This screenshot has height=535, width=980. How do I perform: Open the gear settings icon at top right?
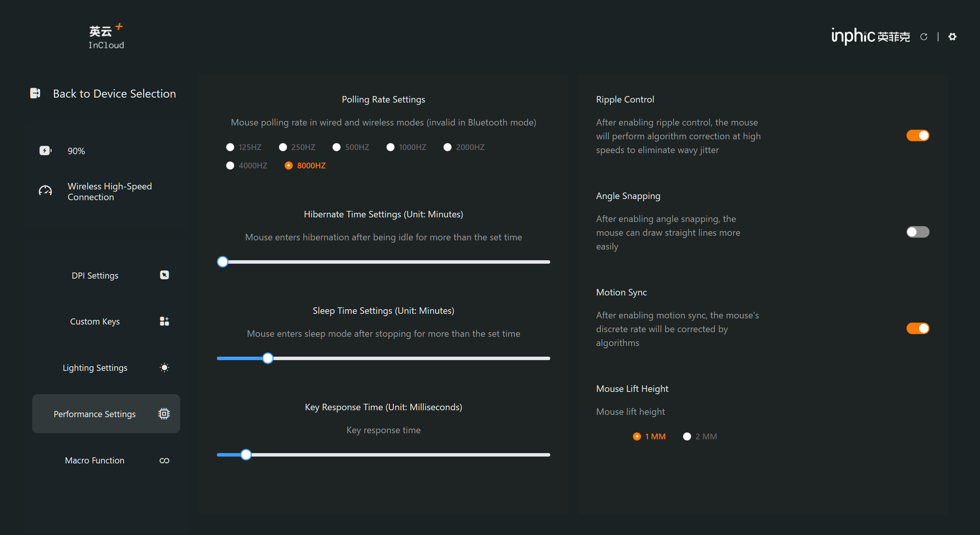pos(952,37)
